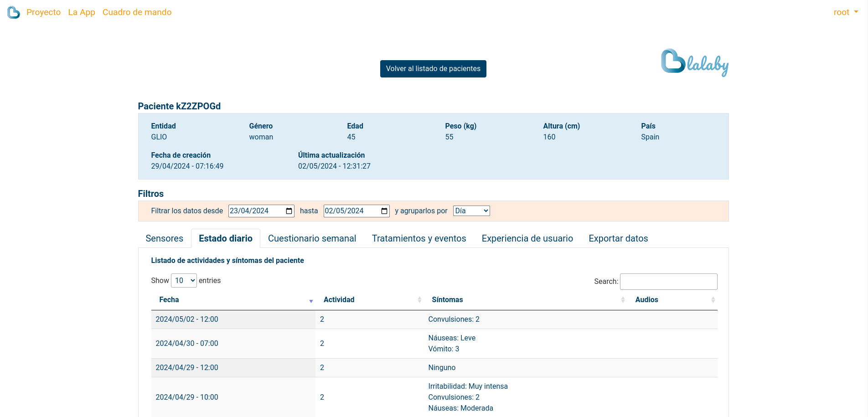This screenshot has width=868, height=417.
Task: Open calendar picker for start date
Action: click(289, 211)
